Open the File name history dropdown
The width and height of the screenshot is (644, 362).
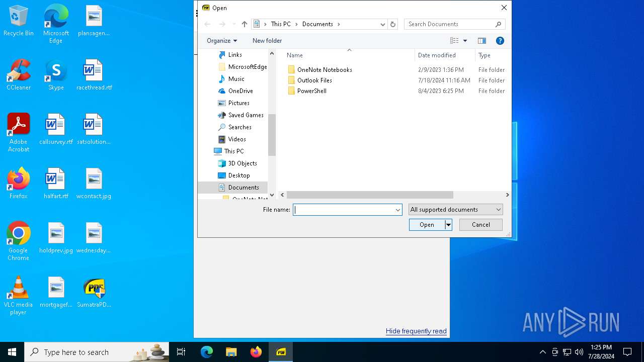(x=397, y=210)
